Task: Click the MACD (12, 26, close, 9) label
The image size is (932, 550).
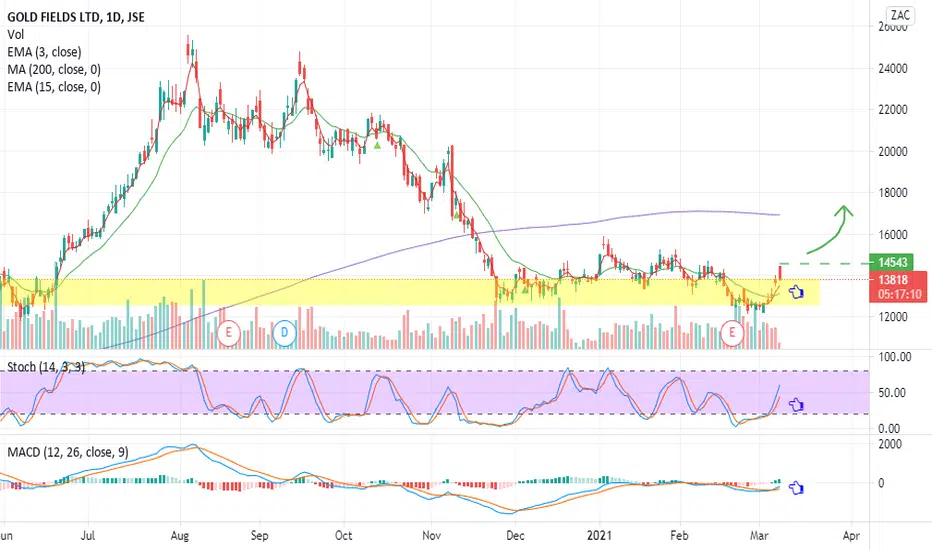Action: [68, 452]
